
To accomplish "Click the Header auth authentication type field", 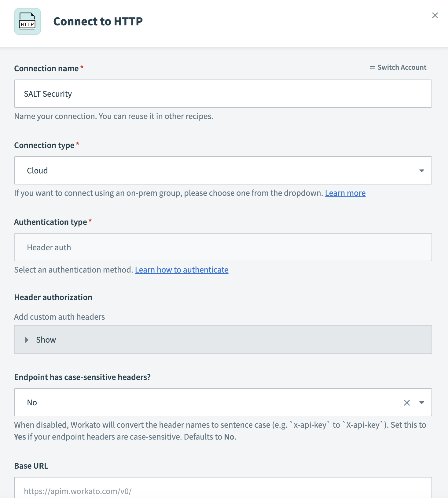I will 223,247.
